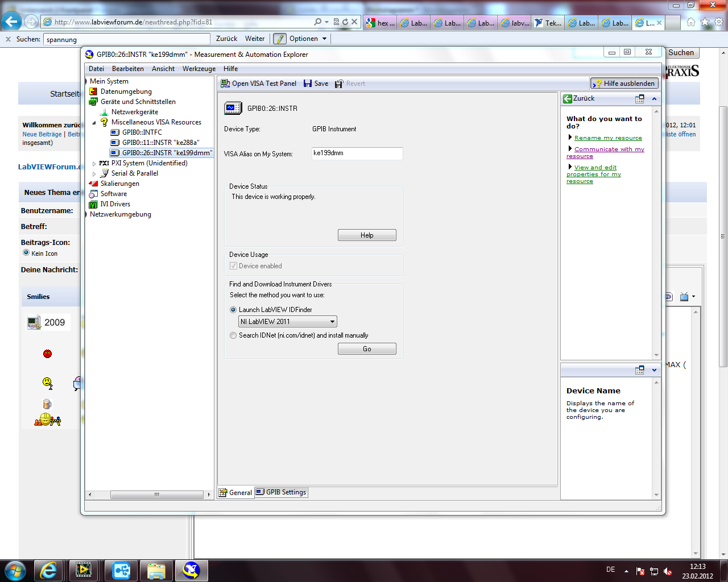Open Favorites with the star icon

point(705,22)
